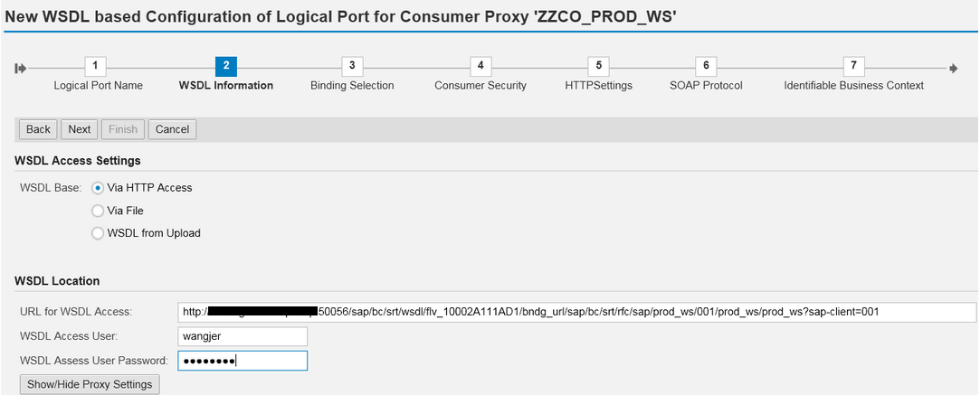Go to step 5 HTTPSettings
This screenshot has width=980, height=395.
(x=598, y=66)
